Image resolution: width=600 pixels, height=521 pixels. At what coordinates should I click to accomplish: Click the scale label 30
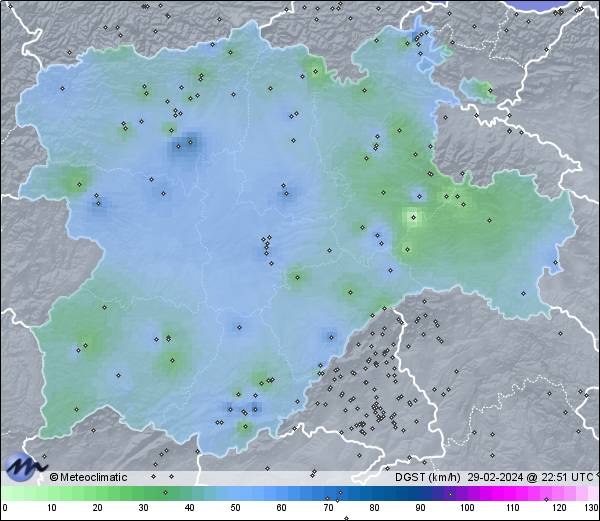click(143, 508)
